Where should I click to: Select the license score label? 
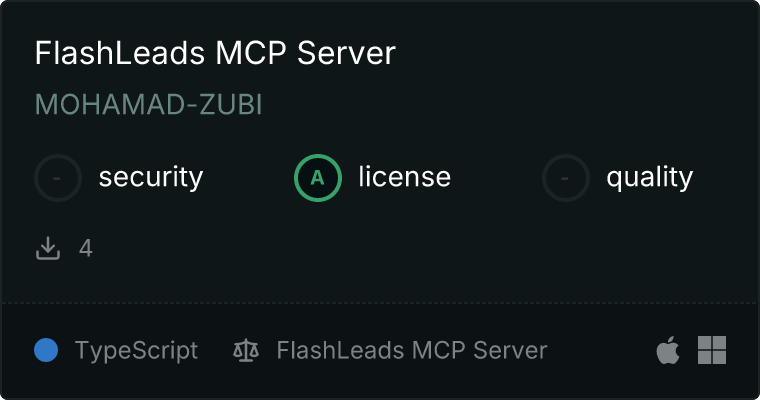pos(405,176)
